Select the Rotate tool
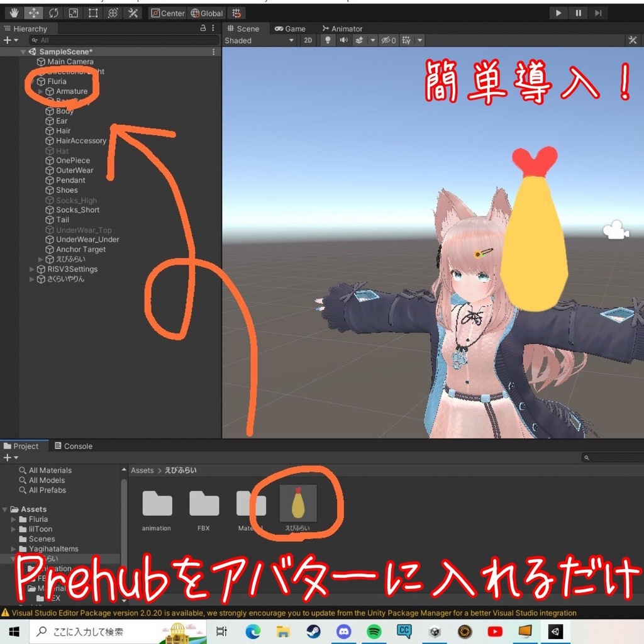This screenshot has width=644, height=644. tap(53, 13)
